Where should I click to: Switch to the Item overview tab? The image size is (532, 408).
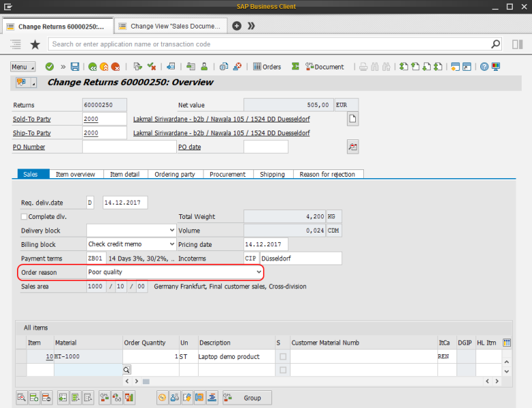pos(76,174)
